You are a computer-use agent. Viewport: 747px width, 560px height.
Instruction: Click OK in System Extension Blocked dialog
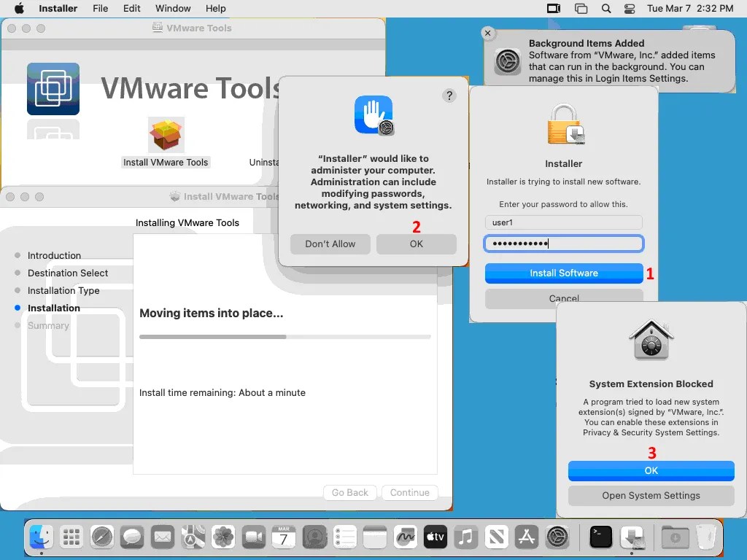(x=651, y=470)
